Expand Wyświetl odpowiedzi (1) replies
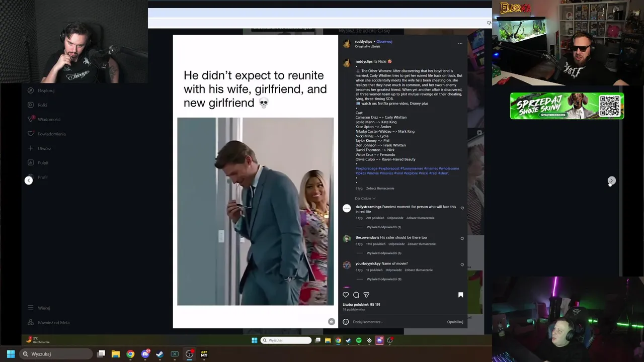 384,227
